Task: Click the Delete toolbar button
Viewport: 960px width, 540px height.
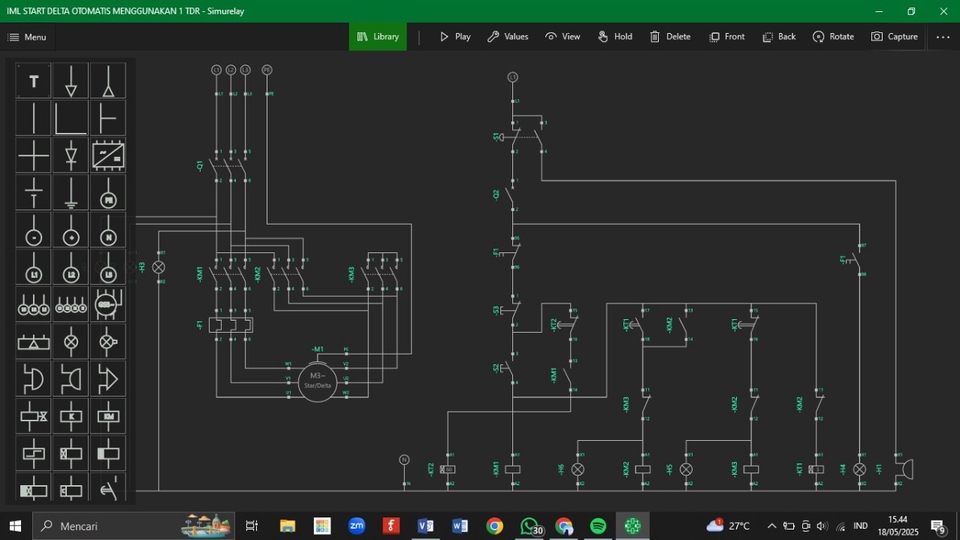Action: 670,37
